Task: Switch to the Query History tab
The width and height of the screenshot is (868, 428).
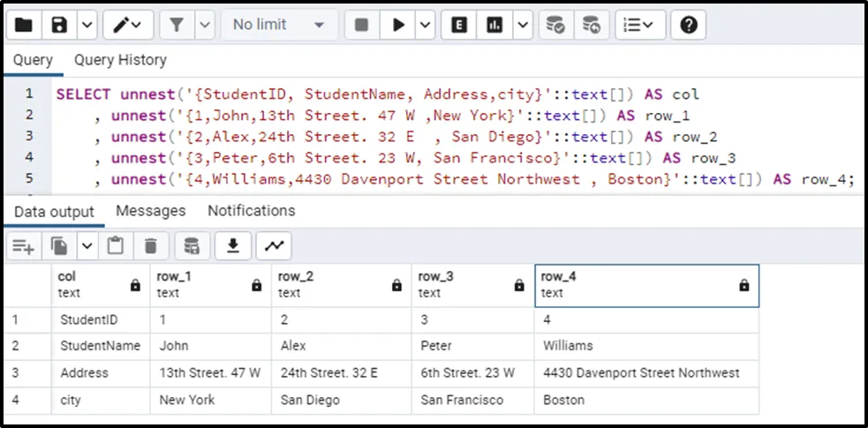Action: pos(120,60)
